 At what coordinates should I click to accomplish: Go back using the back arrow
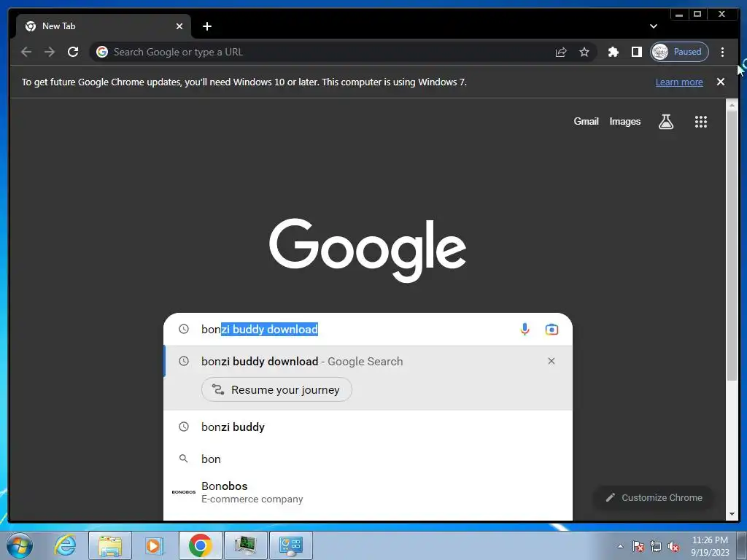[x=26, y=52]
